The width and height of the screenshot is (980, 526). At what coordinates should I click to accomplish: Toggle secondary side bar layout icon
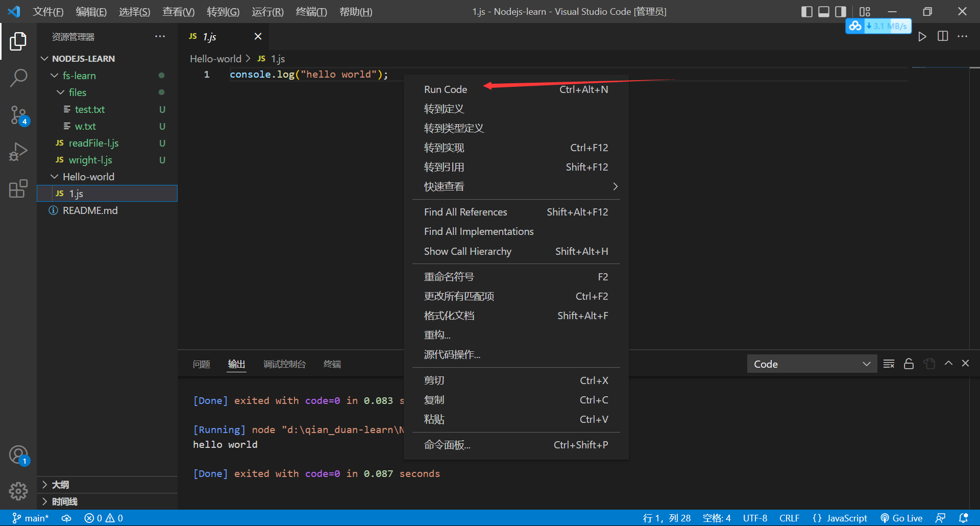pos(841,11)
